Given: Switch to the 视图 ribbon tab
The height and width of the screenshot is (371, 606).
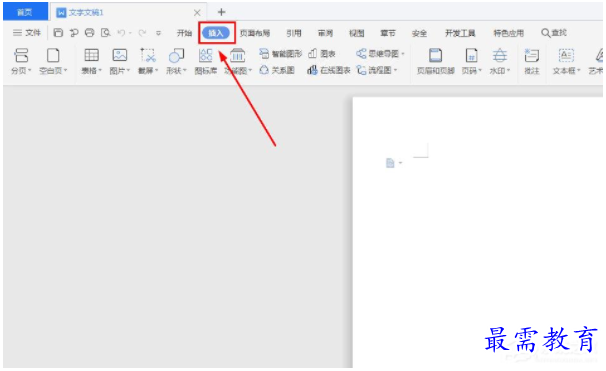Looking at the screenshot, I should click(356, 33).
